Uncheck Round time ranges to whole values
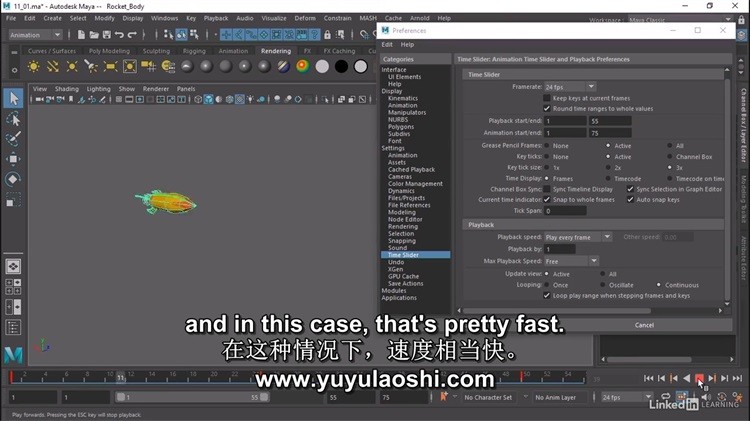The height and width of the screenshot is (421, 750). point(547,109)
